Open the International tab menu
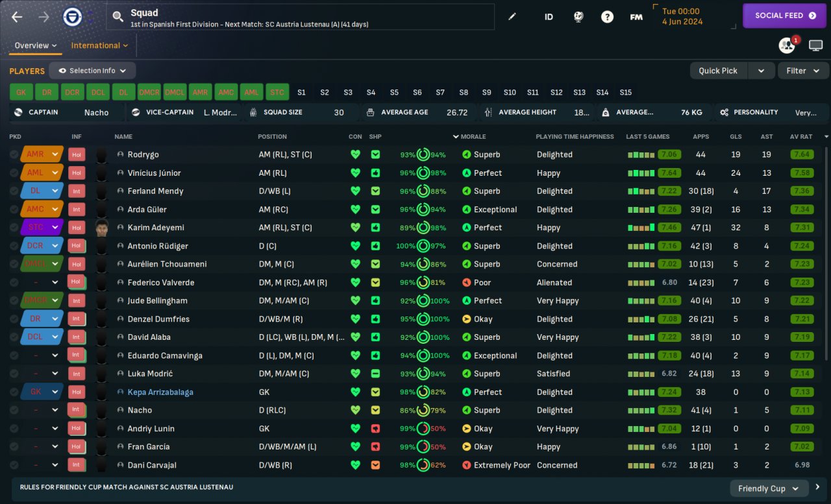Image resolution: width=831 pixels, height=504 pixels. (99, 45)
